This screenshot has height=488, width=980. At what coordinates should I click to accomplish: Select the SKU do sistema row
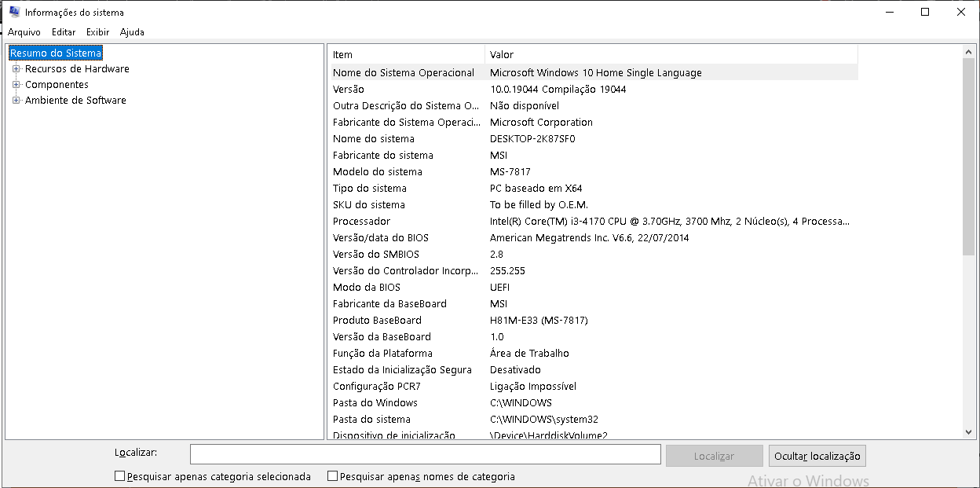pyautogui.click(x=593, y=204)
